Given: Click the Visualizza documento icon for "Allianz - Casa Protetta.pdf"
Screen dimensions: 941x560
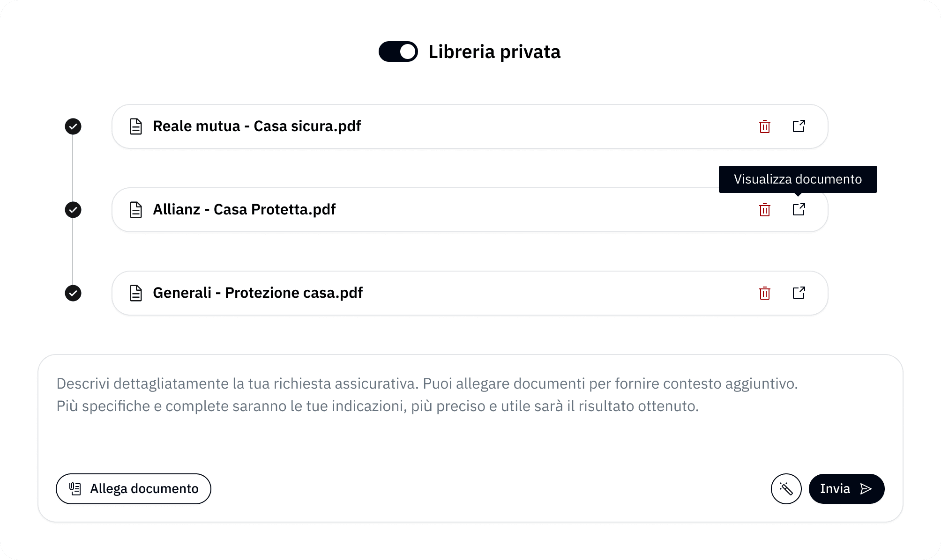Looking at the screenshot, I should tap(799, 210).
